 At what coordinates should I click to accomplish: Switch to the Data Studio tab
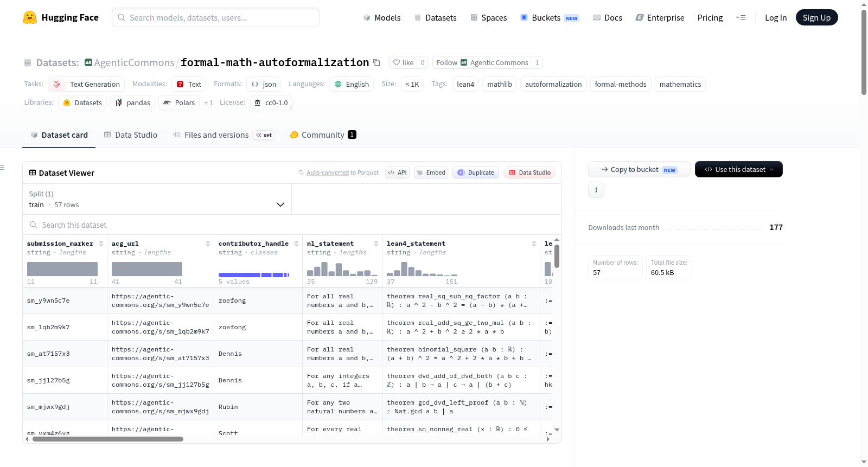click(x=131, y=135)
